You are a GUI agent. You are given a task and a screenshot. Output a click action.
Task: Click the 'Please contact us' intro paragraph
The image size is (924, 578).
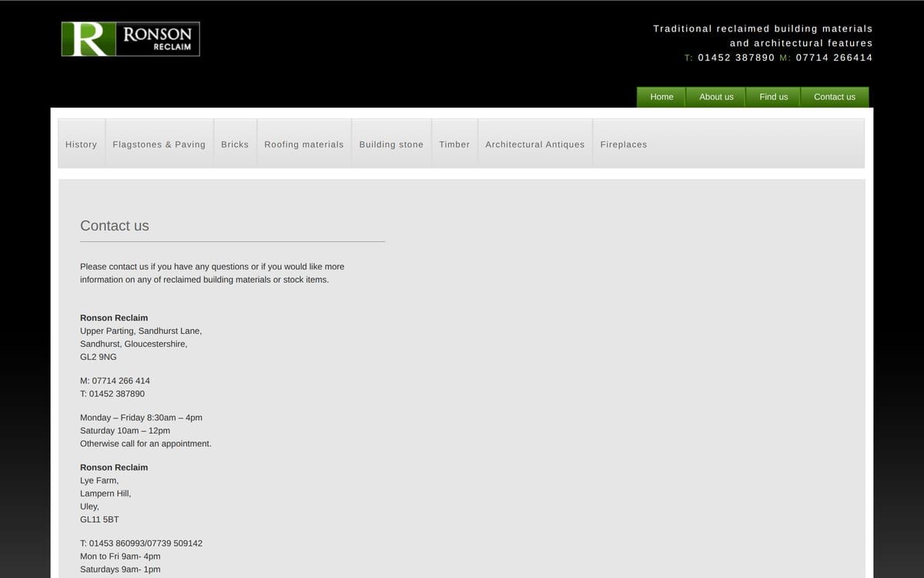click(x=213, y=273)
